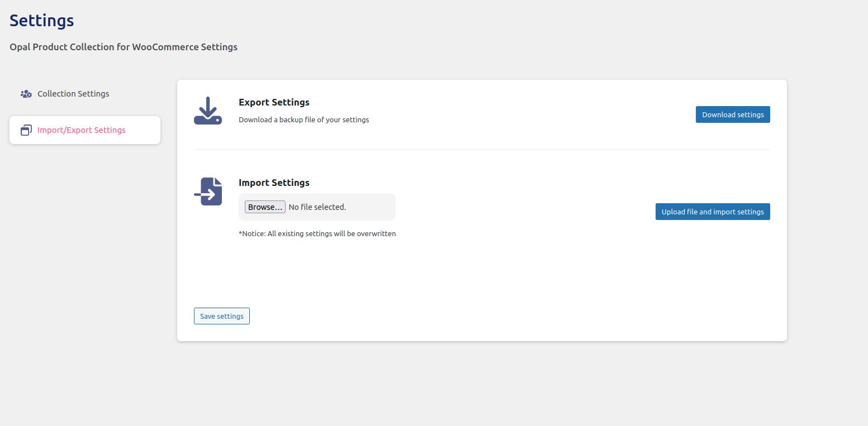Click the Download settings button
This screenshot has height=426, width=868.
(x=733, y=114)
